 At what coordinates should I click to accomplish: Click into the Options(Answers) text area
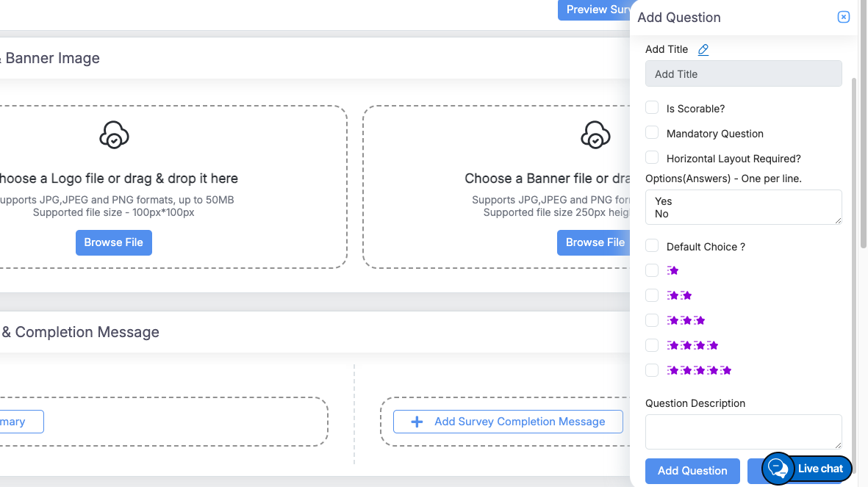click(x=743, y=207)
